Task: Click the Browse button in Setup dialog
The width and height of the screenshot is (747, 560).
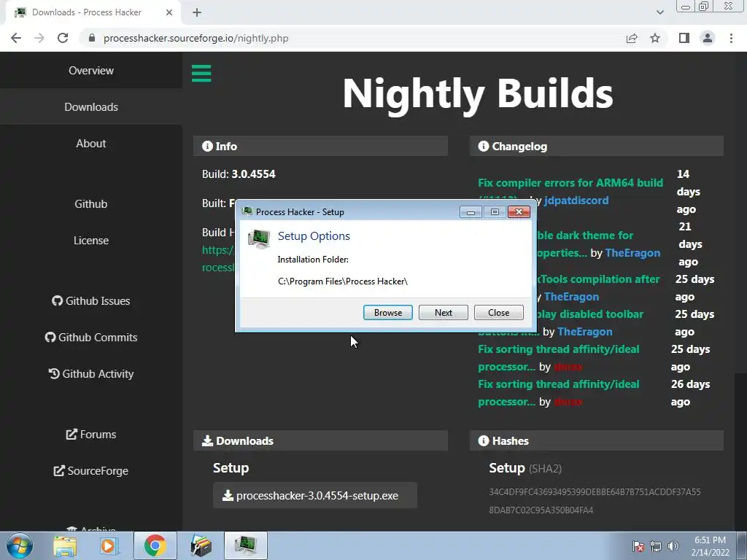Action: (388, 312)
